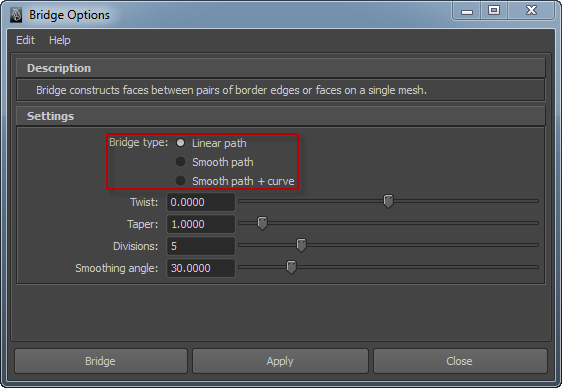
Task: Collapse the Settings section header
Action: pos(281,116)
